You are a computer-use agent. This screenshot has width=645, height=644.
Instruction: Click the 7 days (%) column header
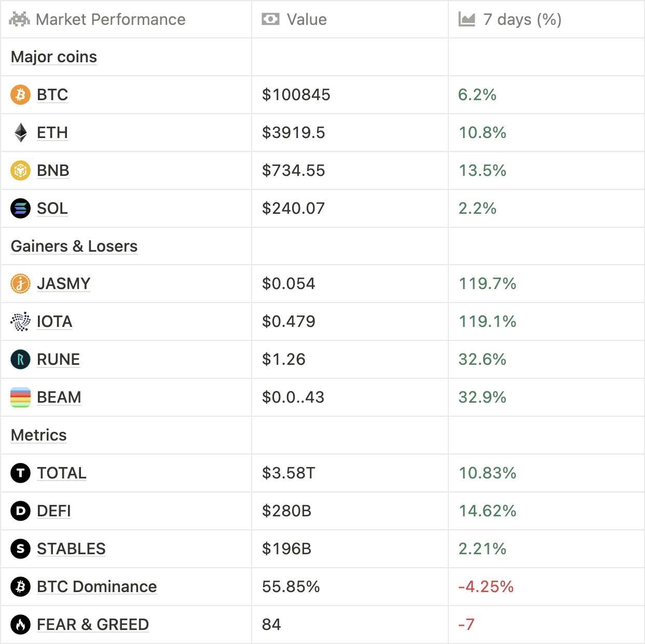(x=522, y=20)
